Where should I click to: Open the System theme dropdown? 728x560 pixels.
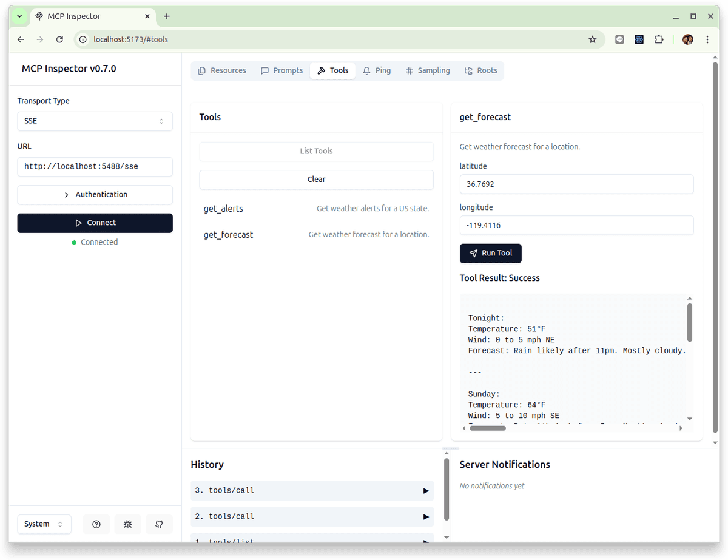pos(44,524)
